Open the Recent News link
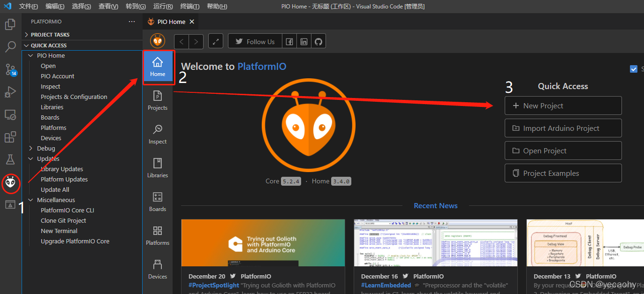644x294 pixels. click(x=435, y=205)
